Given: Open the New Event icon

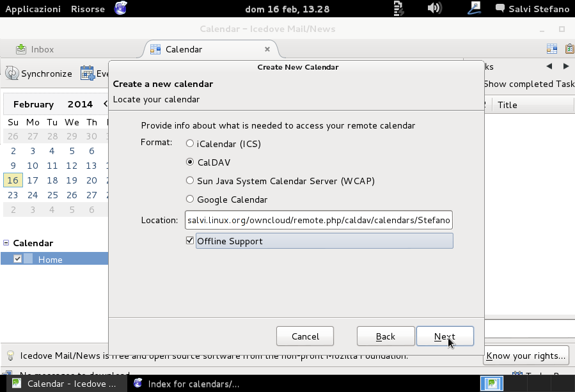Looking at the screenshot, I should 86,73.
